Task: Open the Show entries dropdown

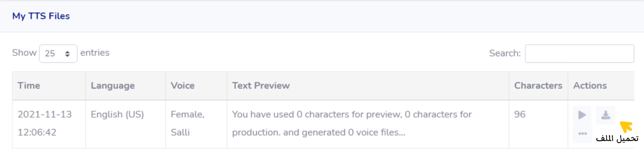Action: coord(58,53)
